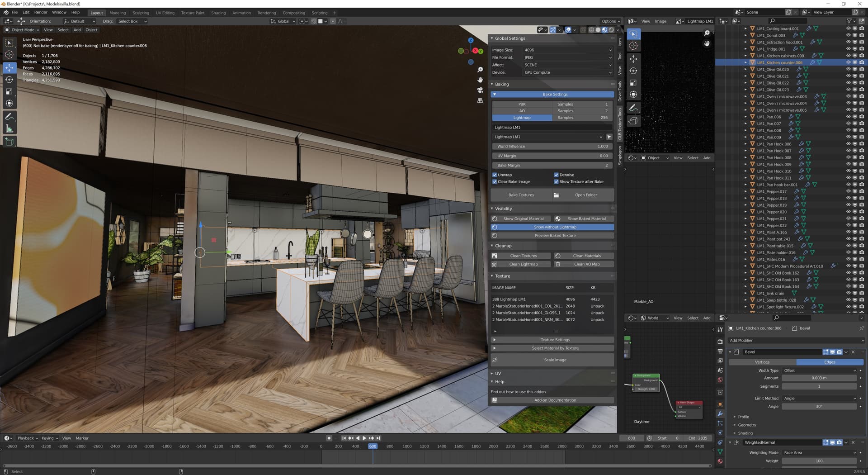The width and height of the screenshot is (868, 475).
Task: Open the Modifier properties wrench tab
Action: (720, 414)
